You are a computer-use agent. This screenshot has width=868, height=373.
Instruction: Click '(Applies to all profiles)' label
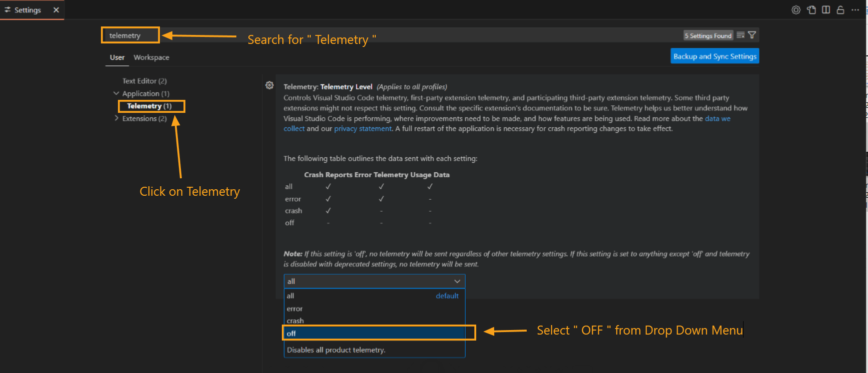[x=412, y=87]
